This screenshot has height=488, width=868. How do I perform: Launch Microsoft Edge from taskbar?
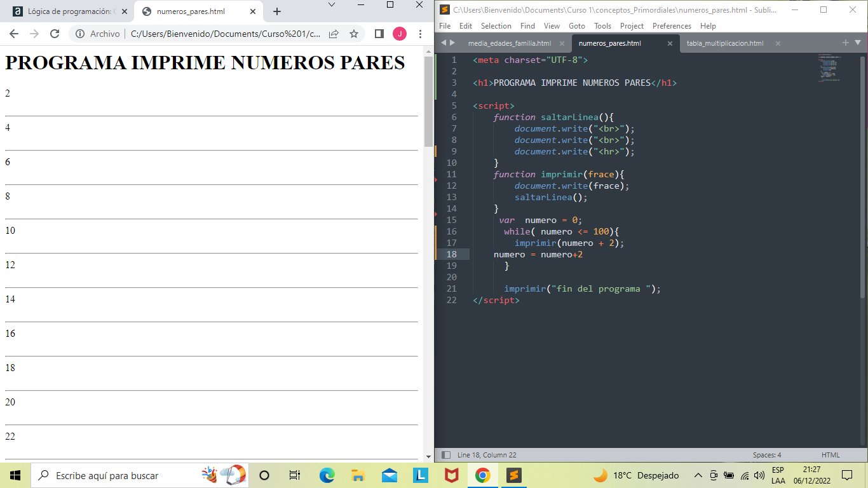tap(327, 475)
